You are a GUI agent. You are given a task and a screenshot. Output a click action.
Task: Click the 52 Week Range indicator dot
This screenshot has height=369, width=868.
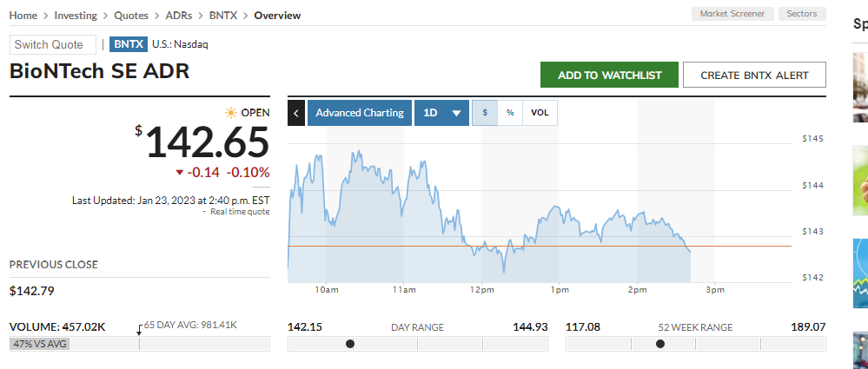pyautogui.click(x=661, y=344)
